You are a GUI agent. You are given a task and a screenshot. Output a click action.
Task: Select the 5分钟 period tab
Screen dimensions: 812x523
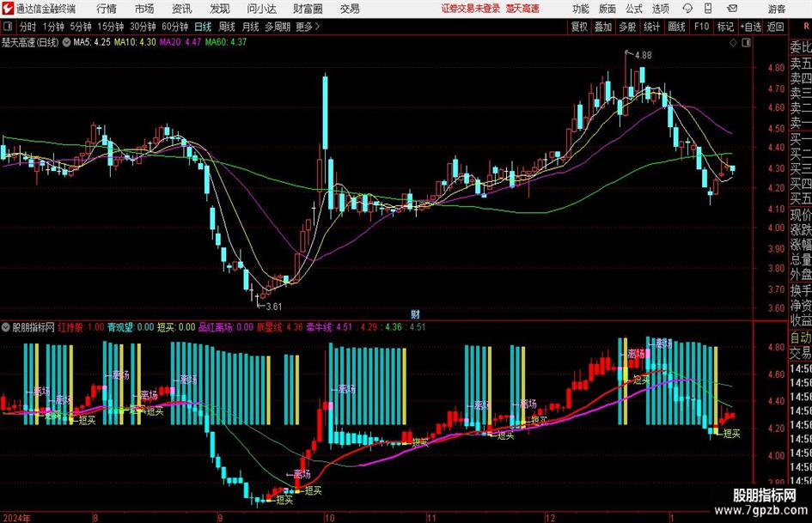(x=80, y=27)
